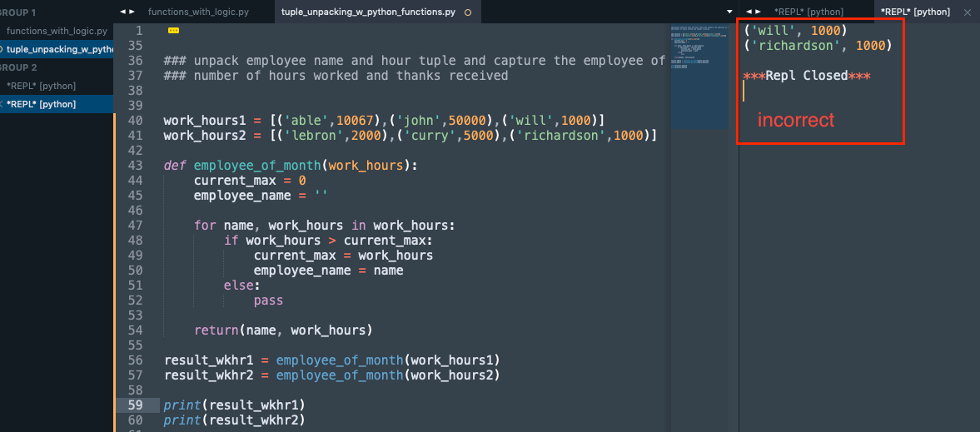980x432 pixels.
Task: Place the cursor on current_max = 0
Action: 250,180
